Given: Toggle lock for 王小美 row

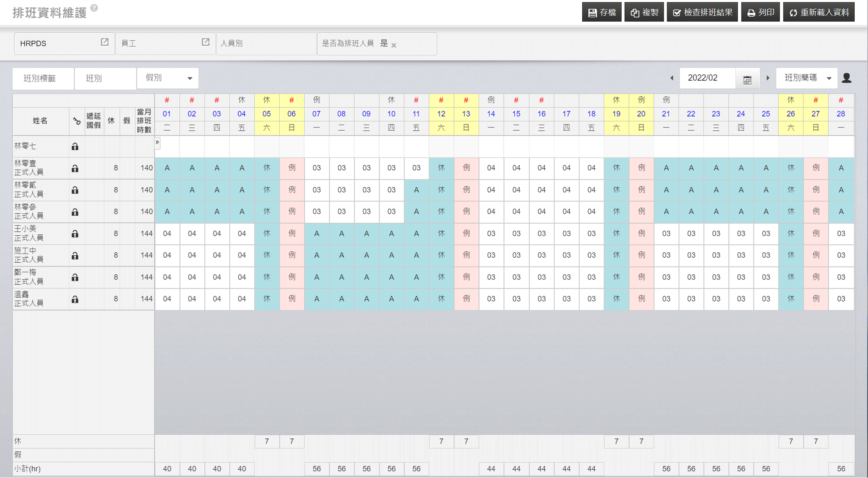Looking at the screenshot, I should click(75, 234).
